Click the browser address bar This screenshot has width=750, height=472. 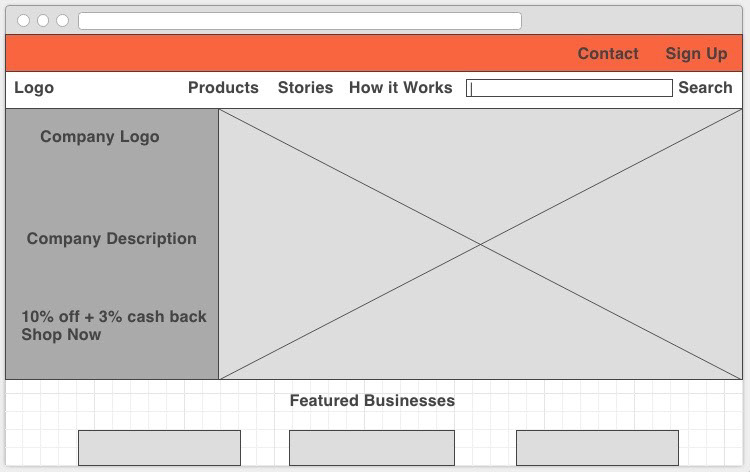coord(300,21)
